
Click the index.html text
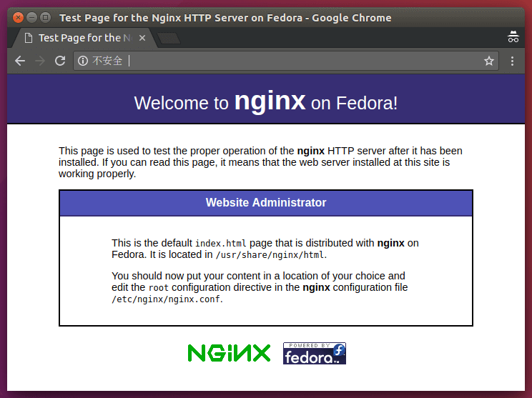[x=221, y=244]
